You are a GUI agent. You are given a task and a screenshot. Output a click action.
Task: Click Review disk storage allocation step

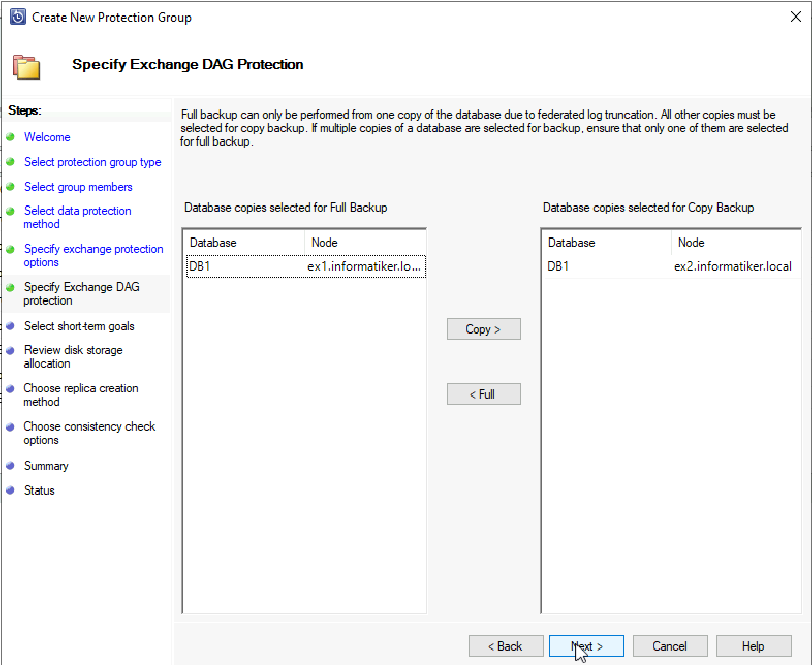coord(73,357)
